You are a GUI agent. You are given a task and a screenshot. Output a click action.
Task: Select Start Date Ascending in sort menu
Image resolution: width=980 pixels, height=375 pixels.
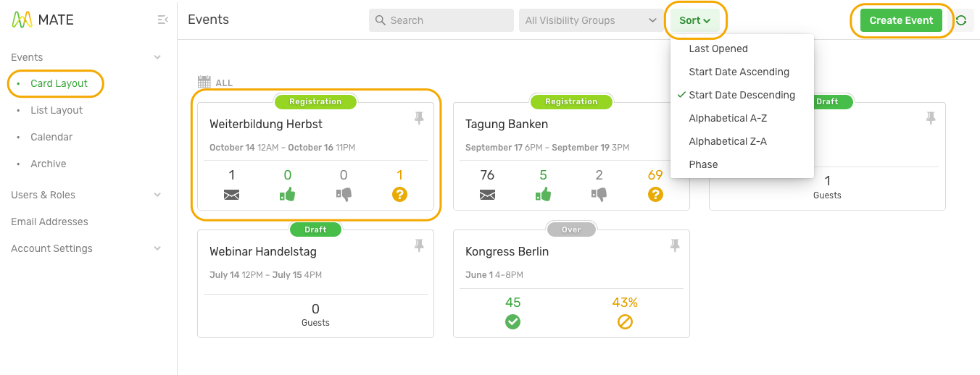tap(739, 72)
